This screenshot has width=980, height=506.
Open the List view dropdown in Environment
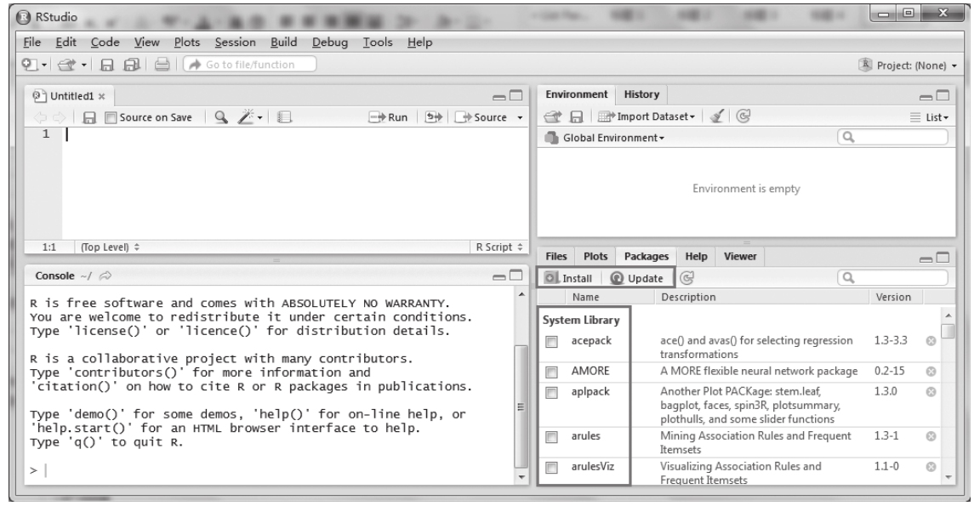[x=929, y=117]
